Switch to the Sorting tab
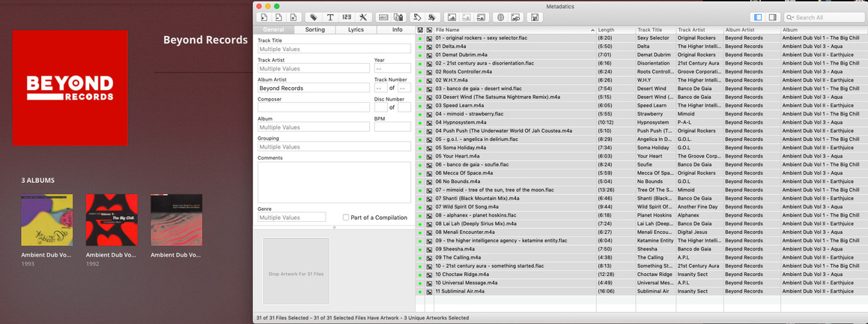 pos(315,30)
